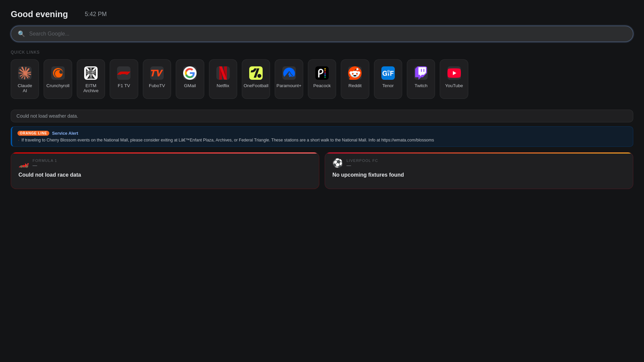Viewport: 644px width, 362px height.
Task: Click the wmata.com/blossoms URL text
Action: [x=408, y=140]
